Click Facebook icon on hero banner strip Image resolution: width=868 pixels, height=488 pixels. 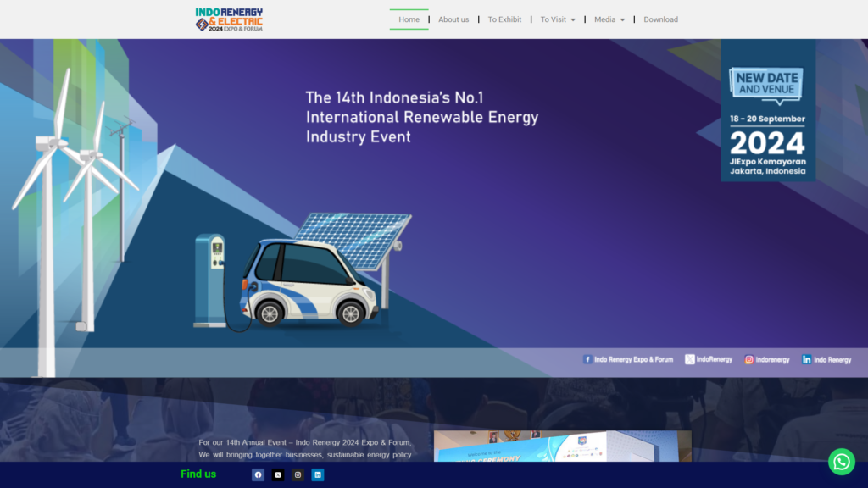click(587, 359)
